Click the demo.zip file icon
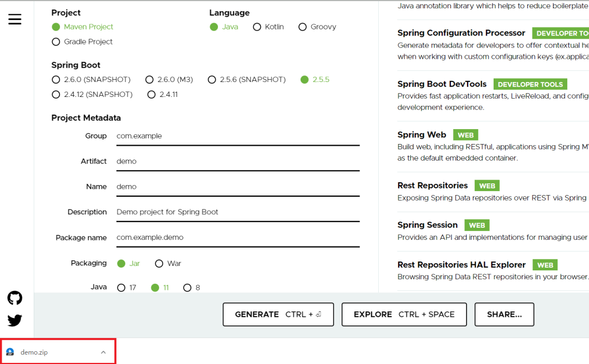Viewport: 589px width, 364px height. point(10,352)
